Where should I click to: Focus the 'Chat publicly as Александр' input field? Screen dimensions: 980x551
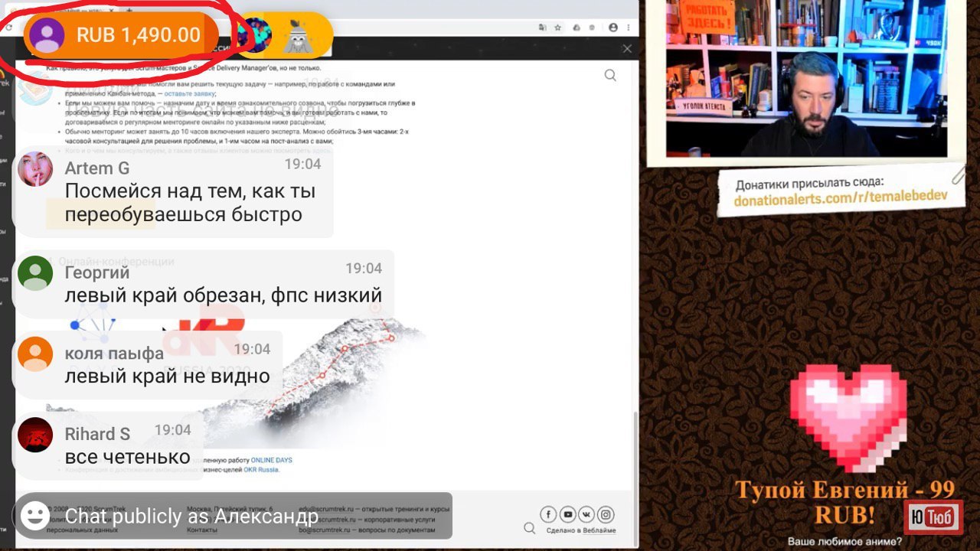coord(233,516)
